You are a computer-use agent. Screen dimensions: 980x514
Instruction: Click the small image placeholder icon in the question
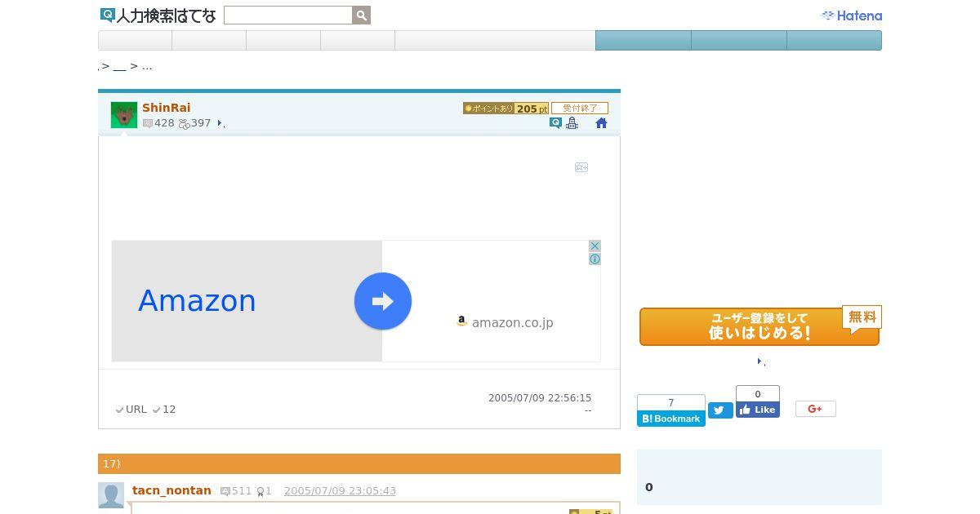pyautogui.click(x=581, y=167)
